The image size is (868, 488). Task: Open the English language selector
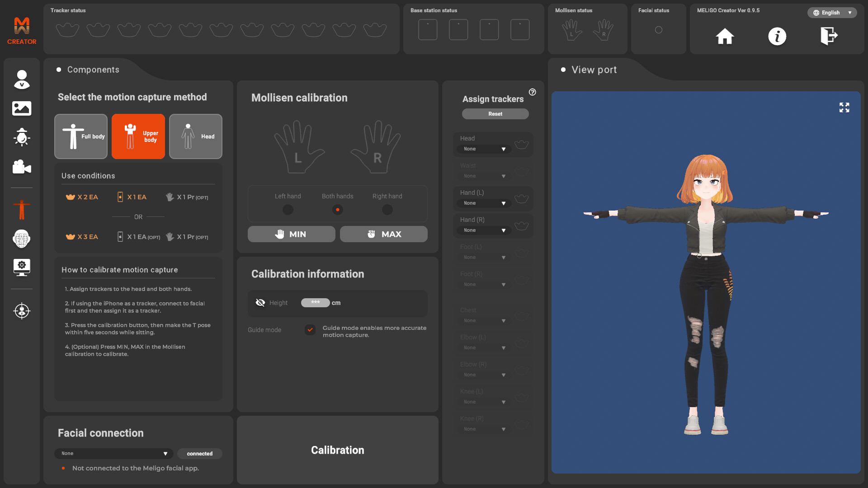[x=832, y=13]
